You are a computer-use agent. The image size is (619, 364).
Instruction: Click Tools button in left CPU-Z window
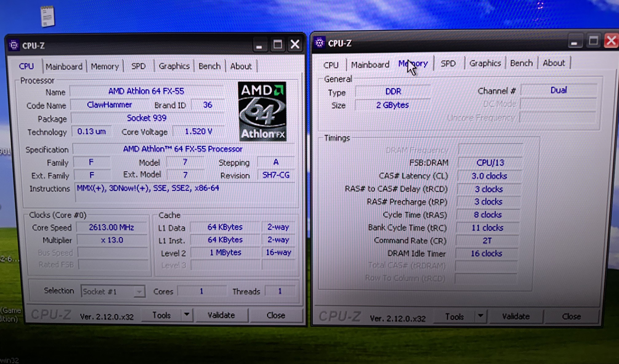(161, 315)
